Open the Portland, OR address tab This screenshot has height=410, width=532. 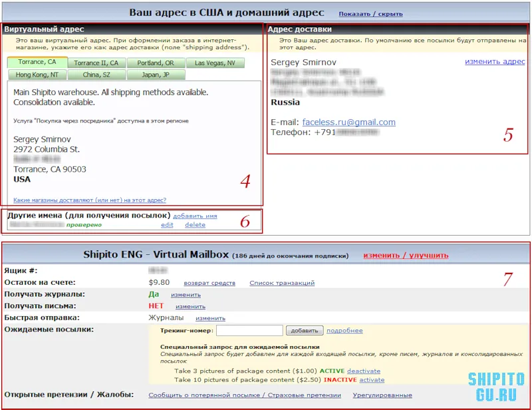(156, 63)
